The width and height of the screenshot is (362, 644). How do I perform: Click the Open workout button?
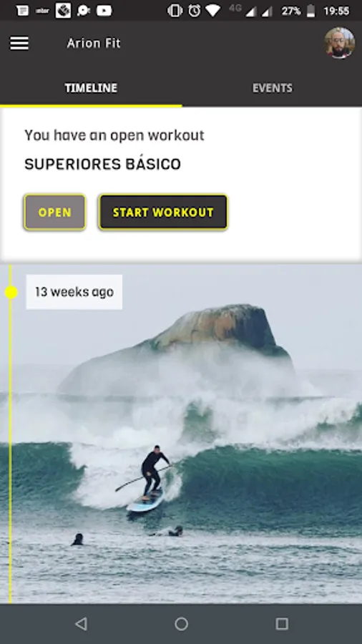54,212
